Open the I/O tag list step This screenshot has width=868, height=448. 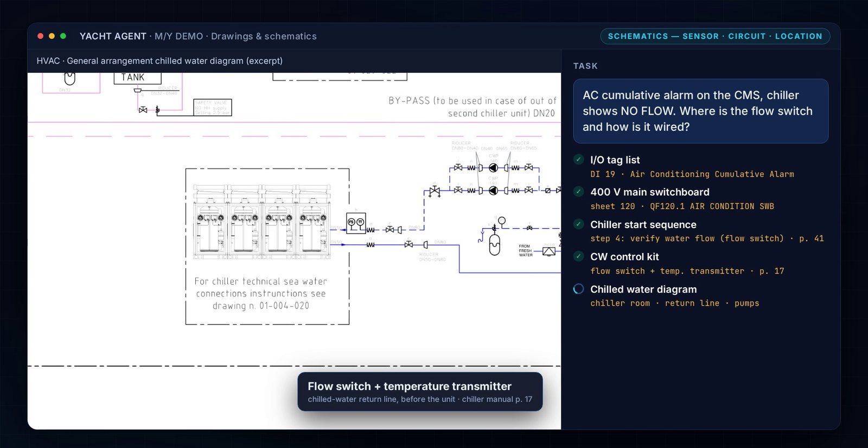point(700,167)
